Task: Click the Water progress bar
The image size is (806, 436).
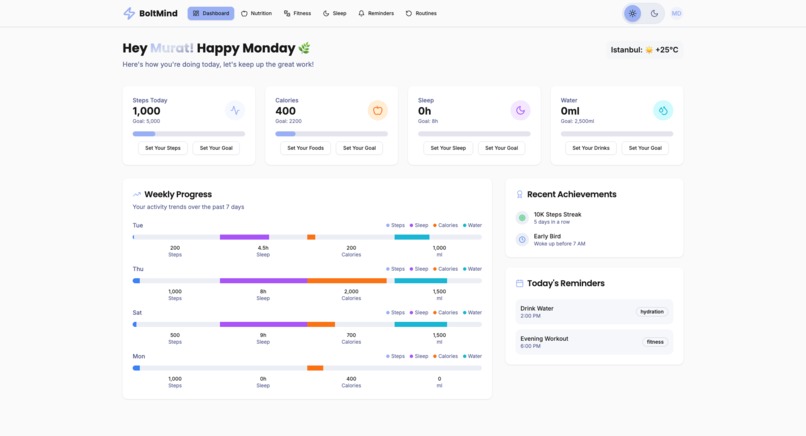Action: (617, 134)
